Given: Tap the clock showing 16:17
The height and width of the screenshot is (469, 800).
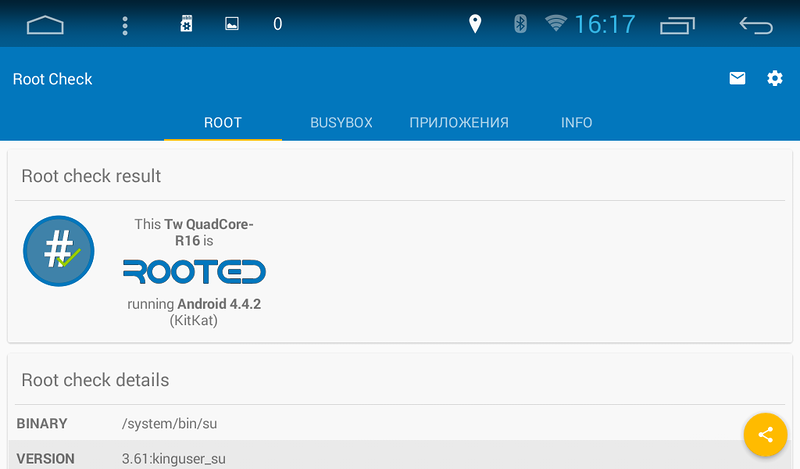Looking at the screenshot, I should (605, 24).
